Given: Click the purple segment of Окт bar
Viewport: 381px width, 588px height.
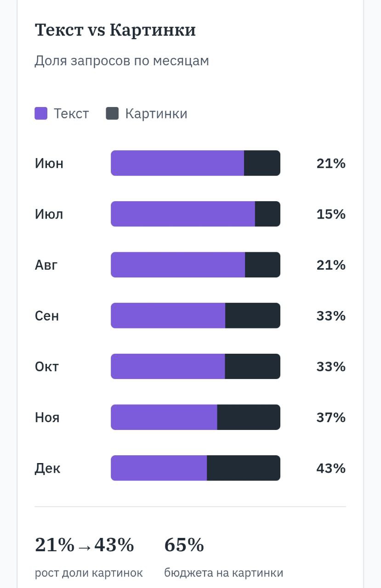Looking at the screenshot, I should point(168,366).
